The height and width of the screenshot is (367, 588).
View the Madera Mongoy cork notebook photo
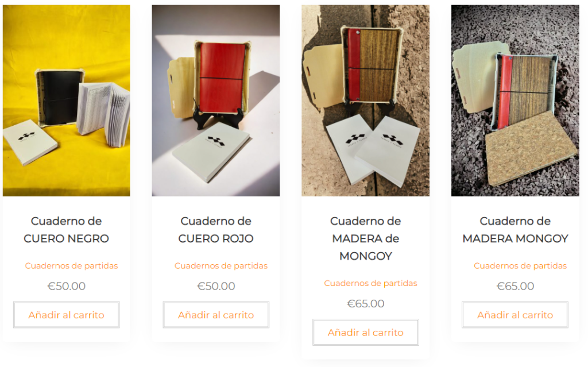[515, 101]
